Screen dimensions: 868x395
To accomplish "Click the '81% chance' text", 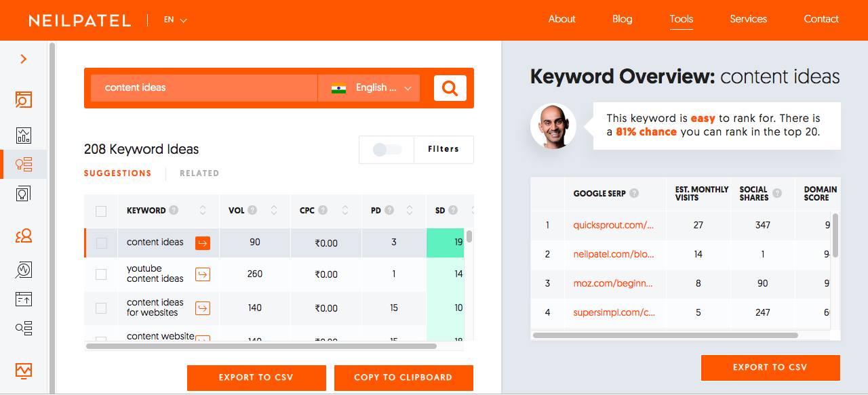I will (646, 132).
